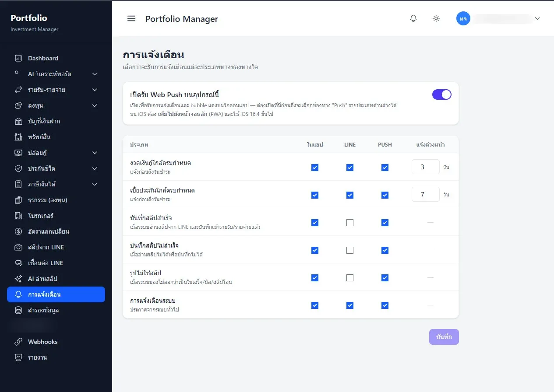
Task: Click the AI อ่านสลิป sparkle icon
Action: click(x=18, y=279)
